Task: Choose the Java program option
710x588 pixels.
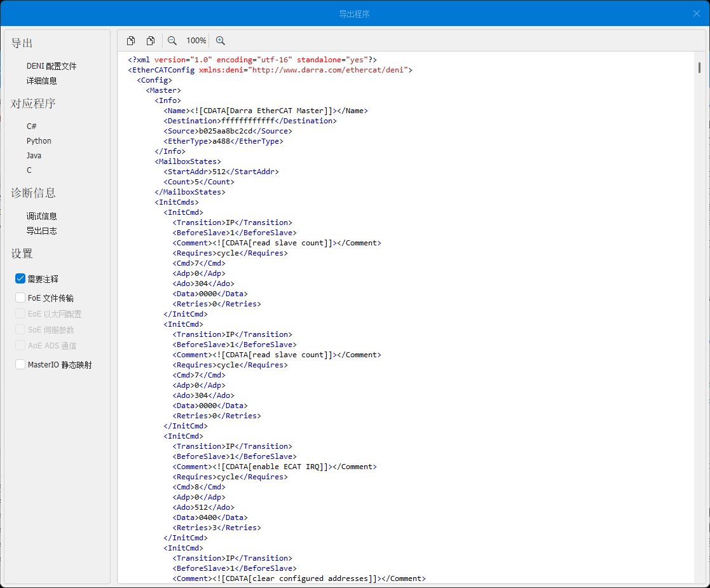Action: 34,156
